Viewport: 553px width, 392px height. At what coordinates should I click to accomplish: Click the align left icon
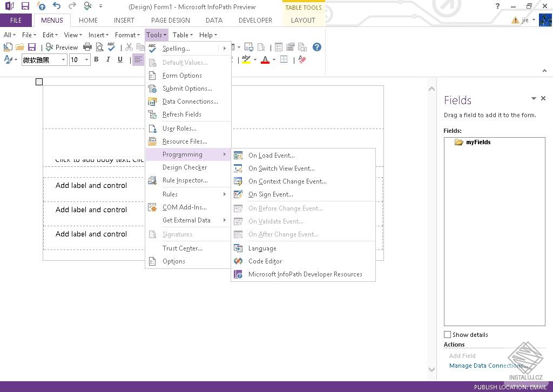[x=138, y=59]
